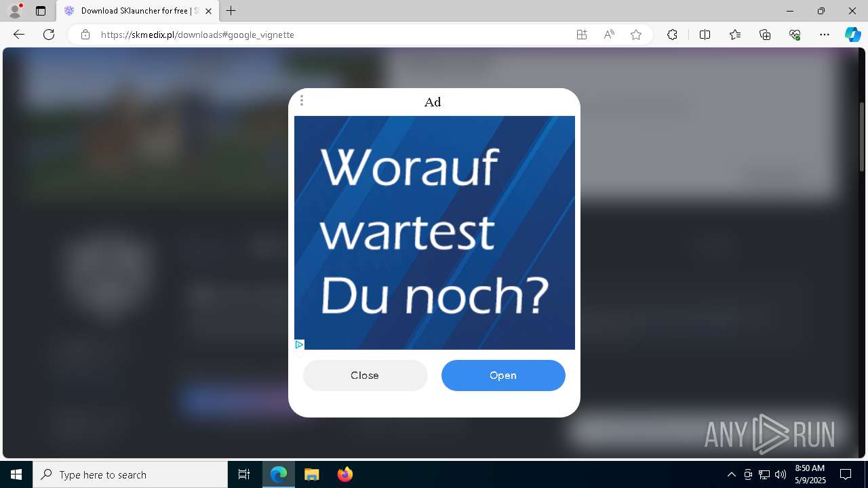Open network status tray icon
Viewport: 868px width, 488px height.
pyautogui.click(x=764, y=474)
